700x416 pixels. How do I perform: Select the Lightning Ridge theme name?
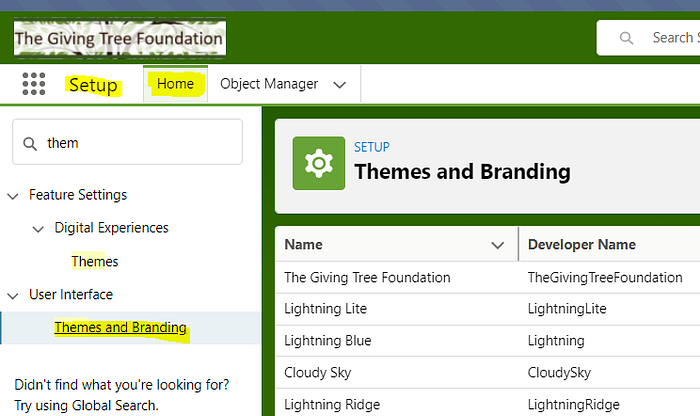(x=332, y=404)
